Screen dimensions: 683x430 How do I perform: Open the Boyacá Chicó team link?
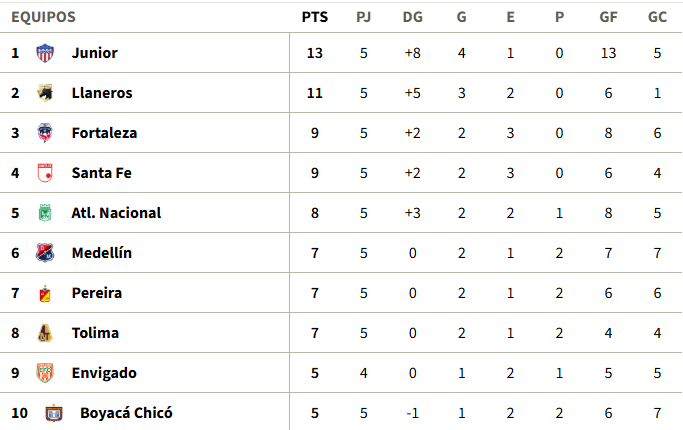click(x=126, y=413)
